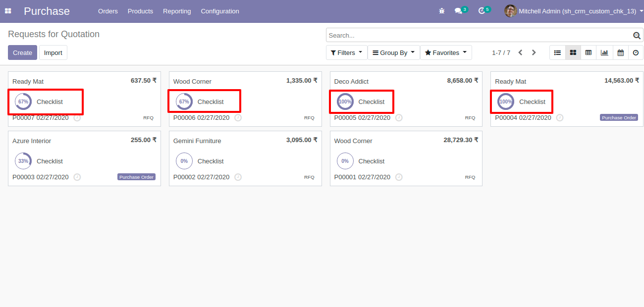Open the apps grid home menu
Viewport: 644px width, 307px height.
tap(8, 11)
